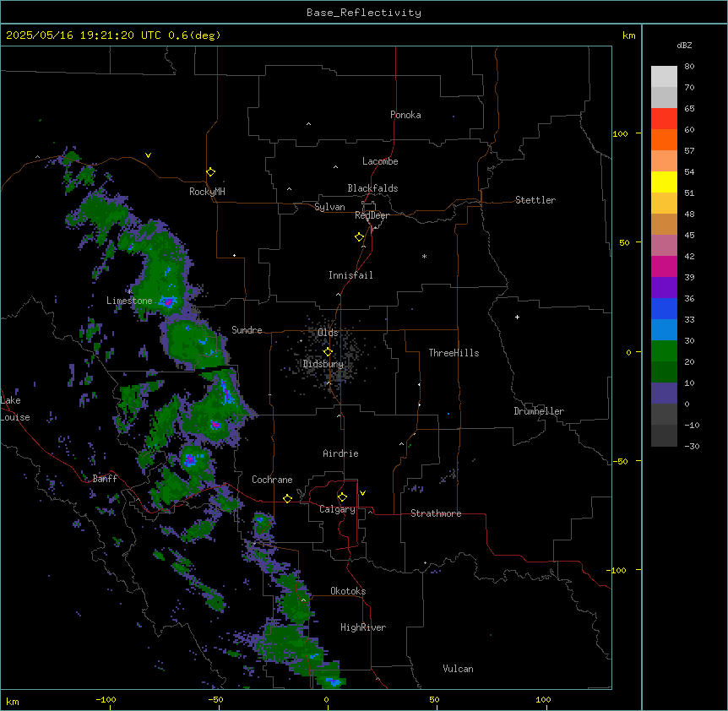Click the yellow diamond marker above Calgary label

click(342, 497)
